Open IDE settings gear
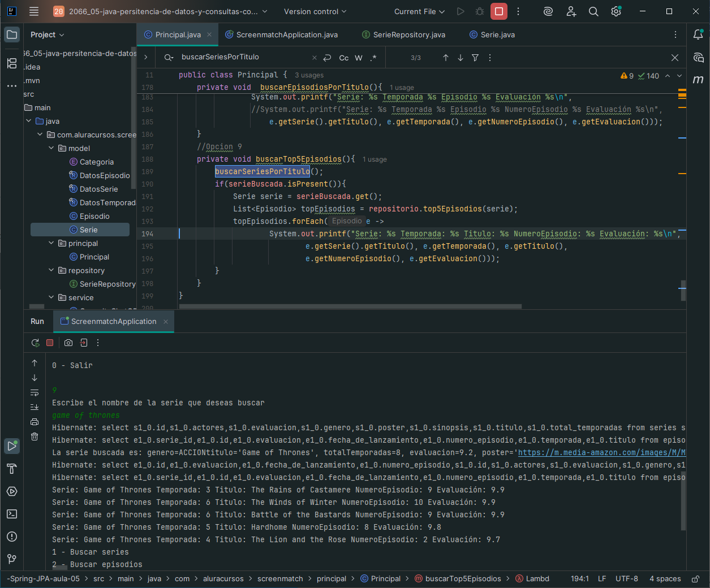This screenshot has height=588, width=710. (616, 11)
